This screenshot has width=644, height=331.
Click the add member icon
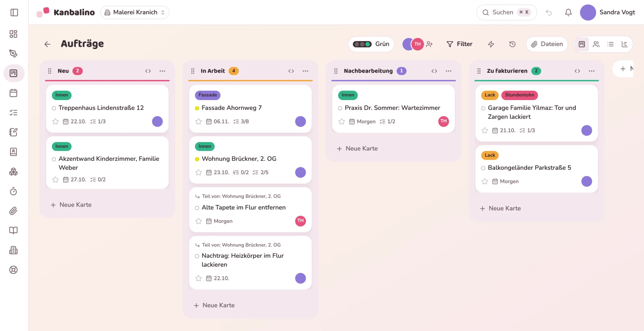[x=429, y=44]
